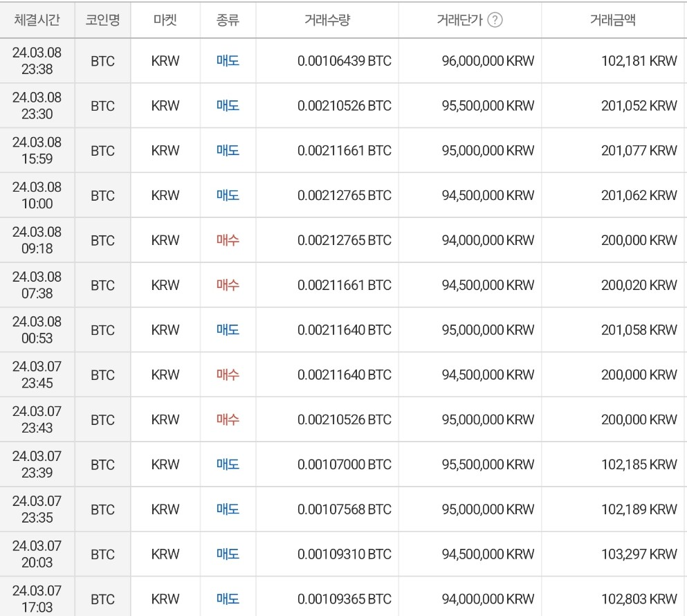The height and width of the screenshot is (616, 687).
Task: Select the 24.03.08 07:38 timestamp cell
Action: (37, 285)
